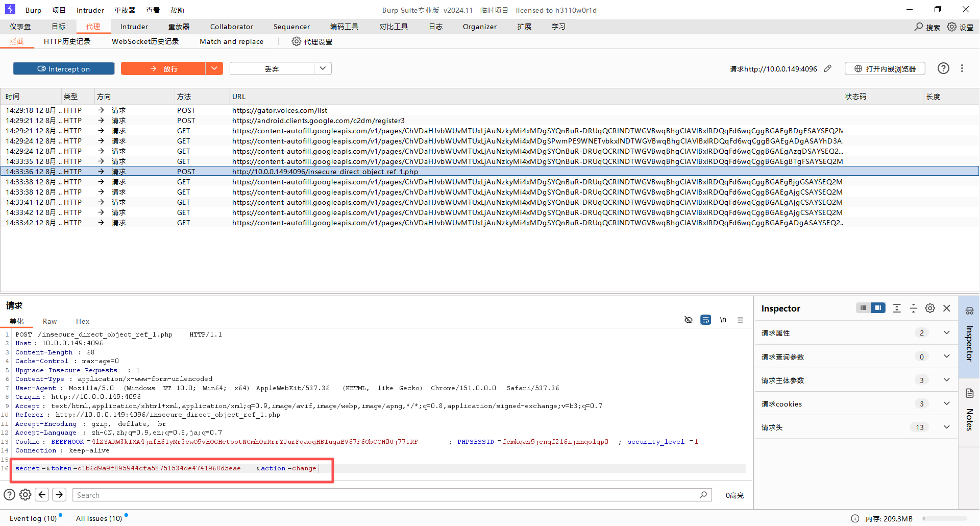Open the Collaborator tab

232,27
